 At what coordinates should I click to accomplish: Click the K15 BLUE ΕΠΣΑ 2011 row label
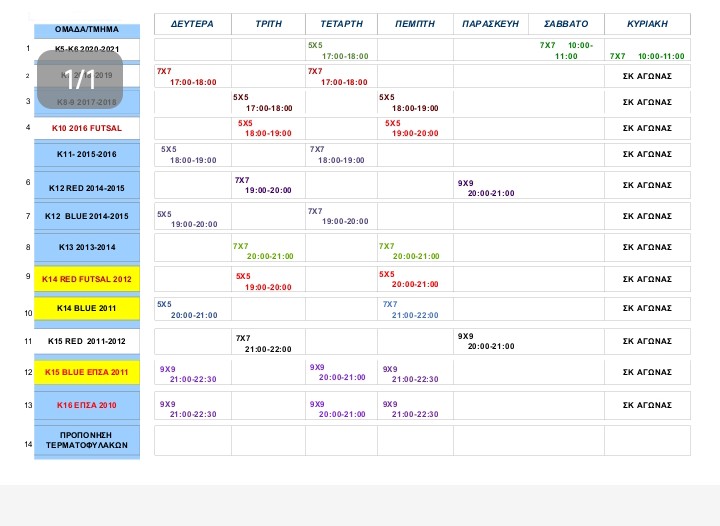[86, 372]
